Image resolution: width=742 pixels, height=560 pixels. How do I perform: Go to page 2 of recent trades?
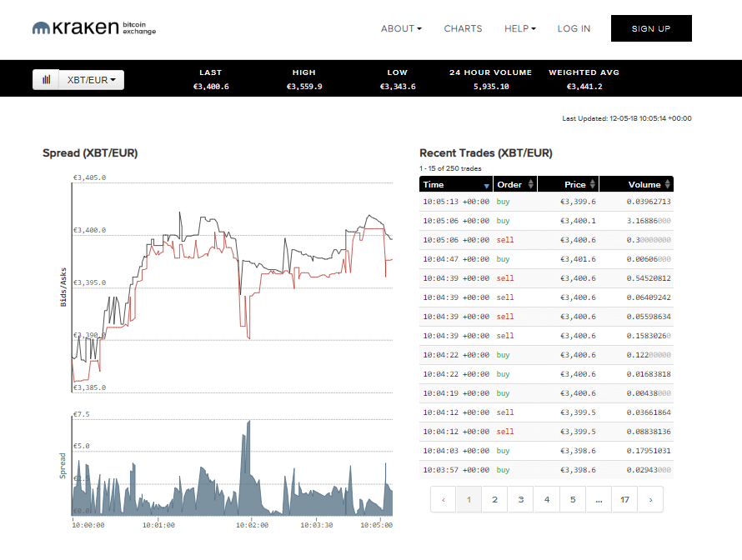pyautogui.click(x=494, y=500)
